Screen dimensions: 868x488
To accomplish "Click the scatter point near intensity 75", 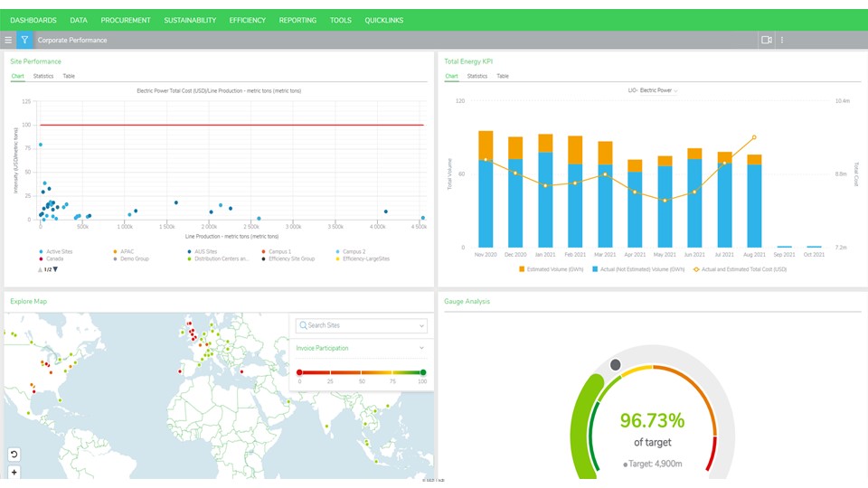I will pos(41,145).
